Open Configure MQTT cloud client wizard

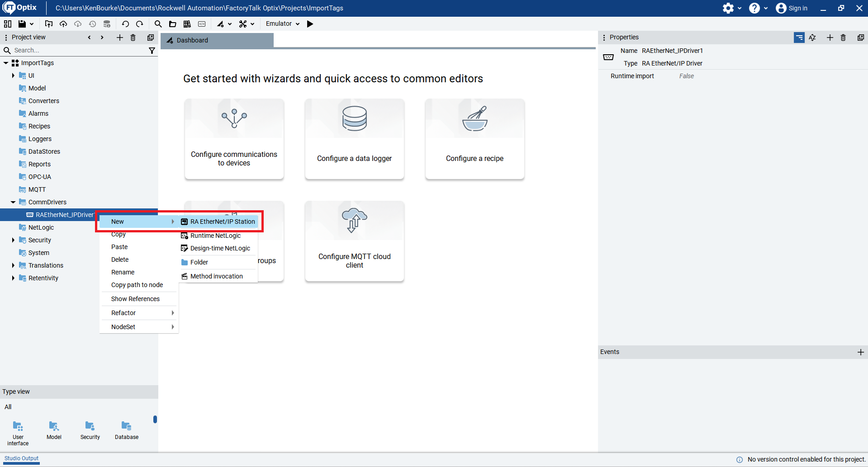(355, 241)
